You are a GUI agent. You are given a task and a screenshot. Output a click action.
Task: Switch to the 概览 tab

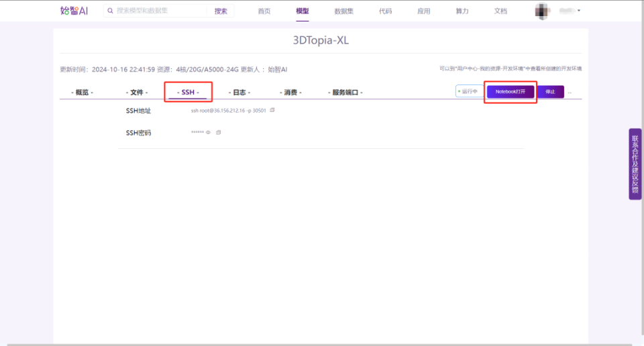[82, 93]
